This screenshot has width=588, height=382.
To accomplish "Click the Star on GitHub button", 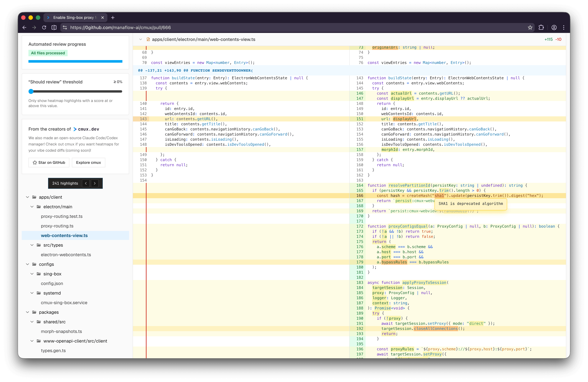I will click(49, 162).
